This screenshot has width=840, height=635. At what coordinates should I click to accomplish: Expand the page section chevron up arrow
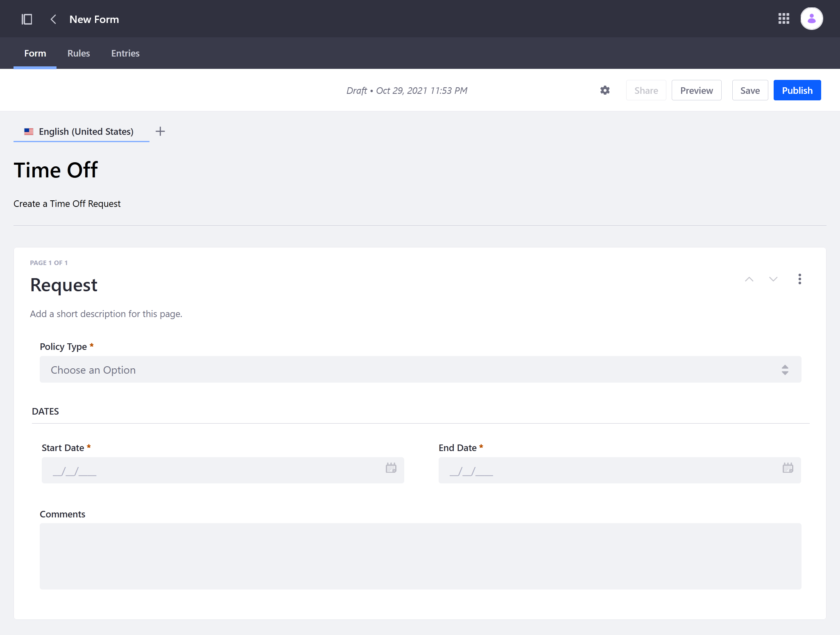coord(749,279)
